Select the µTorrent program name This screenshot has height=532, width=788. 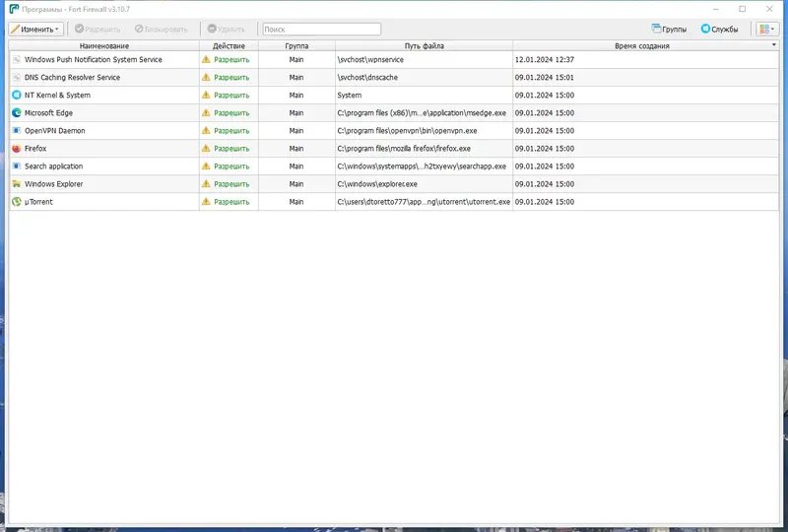pos(38,202)
